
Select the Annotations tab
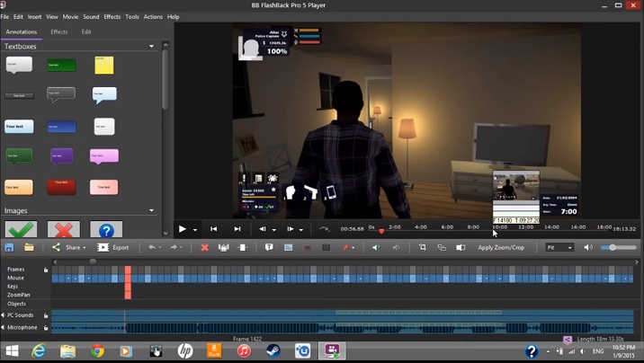22,31
